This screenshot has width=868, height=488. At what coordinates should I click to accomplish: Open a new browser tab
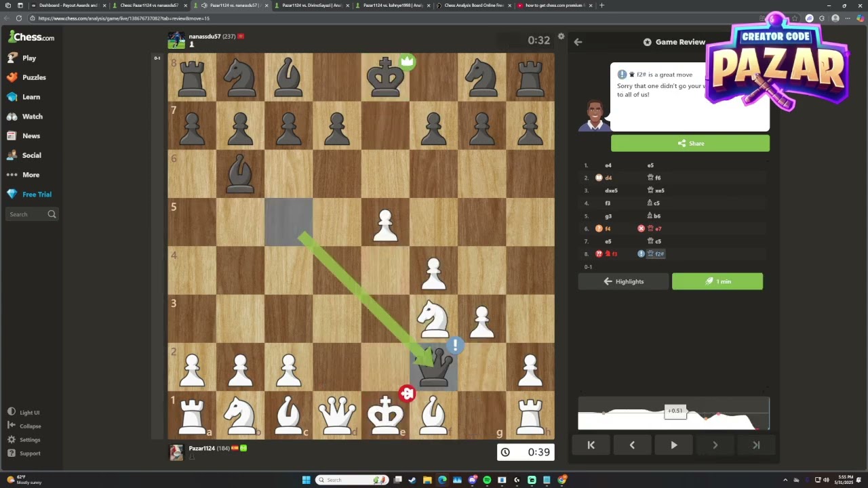601,5
